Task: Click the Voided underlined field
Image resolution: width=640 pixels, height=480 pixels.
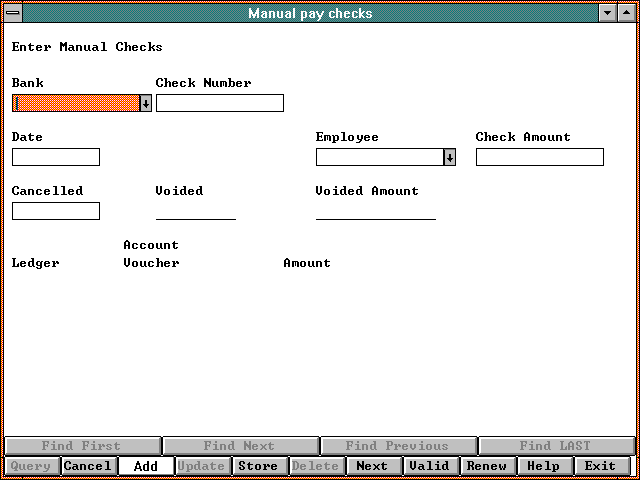Action: [195, 211]
